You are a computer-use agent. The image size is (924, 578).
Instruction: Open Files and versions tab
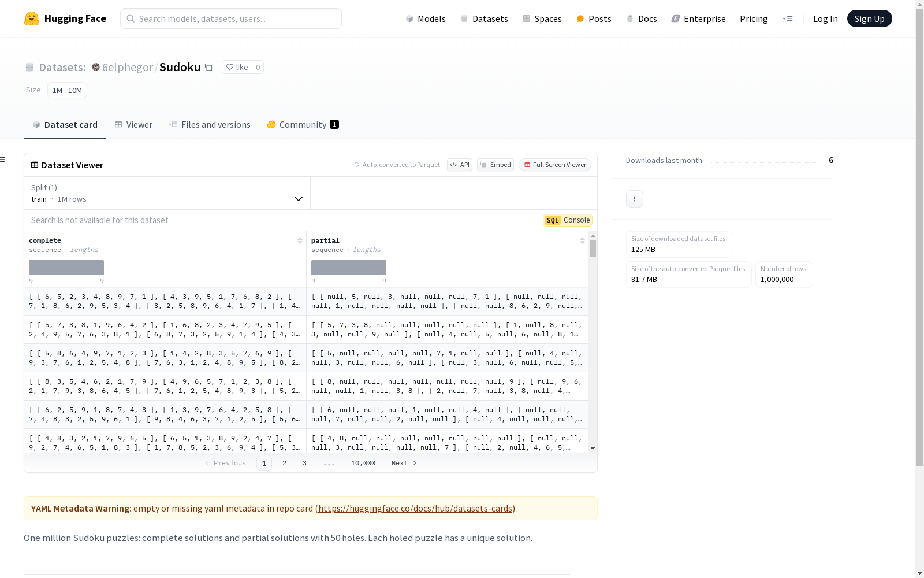tap(210, 125)
